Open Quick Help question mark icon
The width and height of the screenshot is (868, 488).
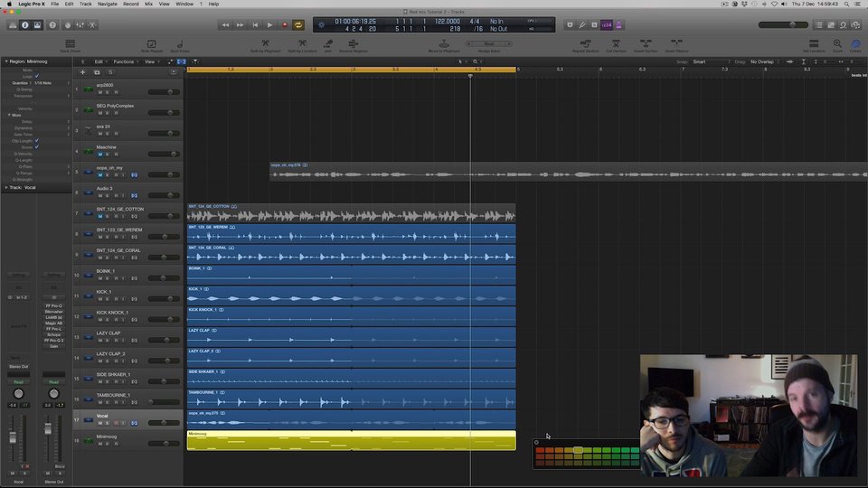pyautogui.click(x=52, y=25)
